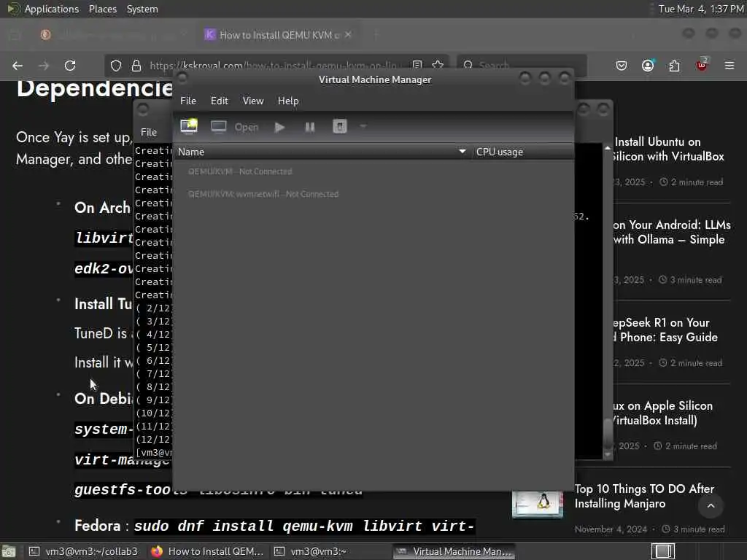Image resolution: width=747 pixels, height=560 pixels.
Task: Go back in Firefox
Action: click(x=18, y=66)
